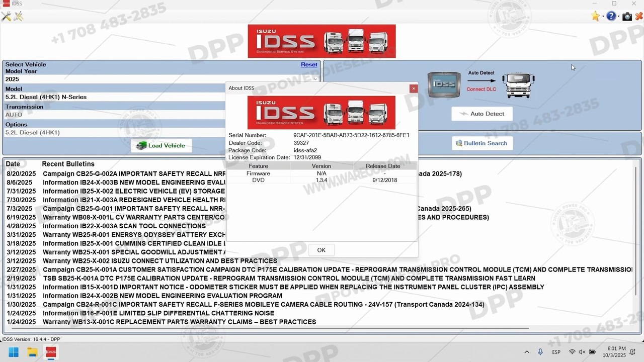Screen dimensions: 644x362
Task: Click the yellow star favorites icon
Action: (x=596, y=17)
